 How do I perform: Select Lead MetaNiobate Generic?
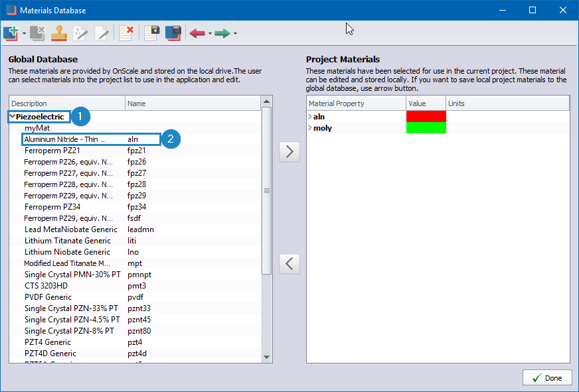point(135,229)
